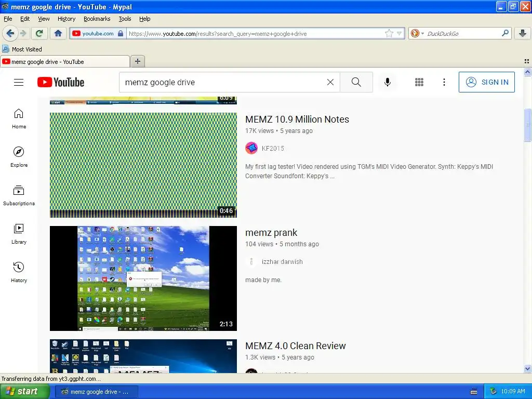Click the memz google drive taskbar button
Screen dimensions: 532x399
click(x=96, y=392)
